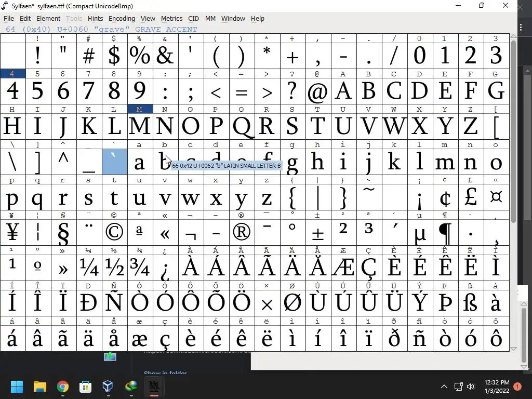Select the cent sign glyph cell
The width and height of the screenshot is (532, 399).
(x=445, y=197)
